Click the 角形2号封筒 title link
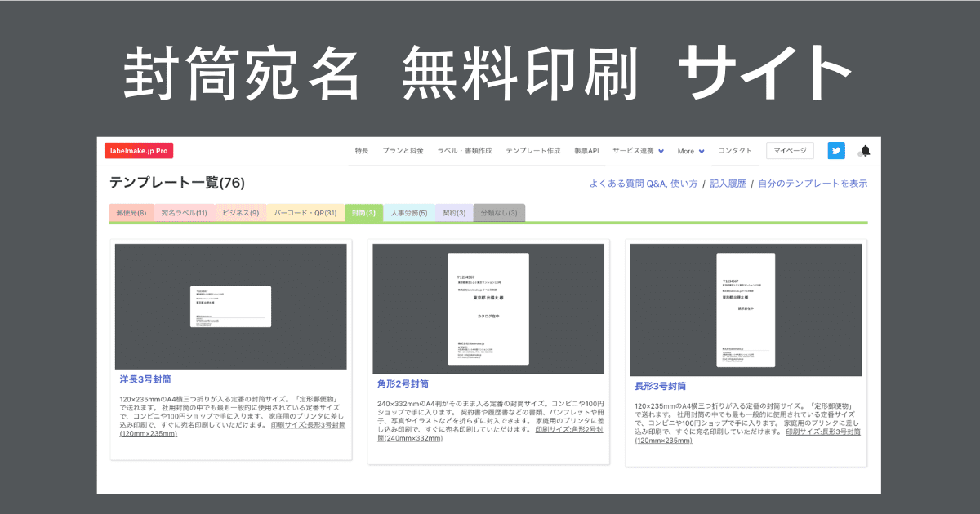The image size is (980, 514). coord(403,383)
